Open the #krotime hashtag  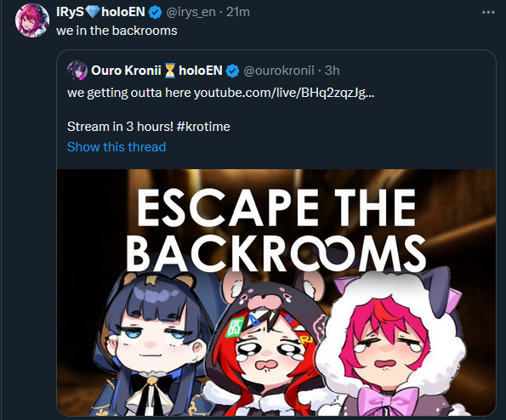pos(203,127)
